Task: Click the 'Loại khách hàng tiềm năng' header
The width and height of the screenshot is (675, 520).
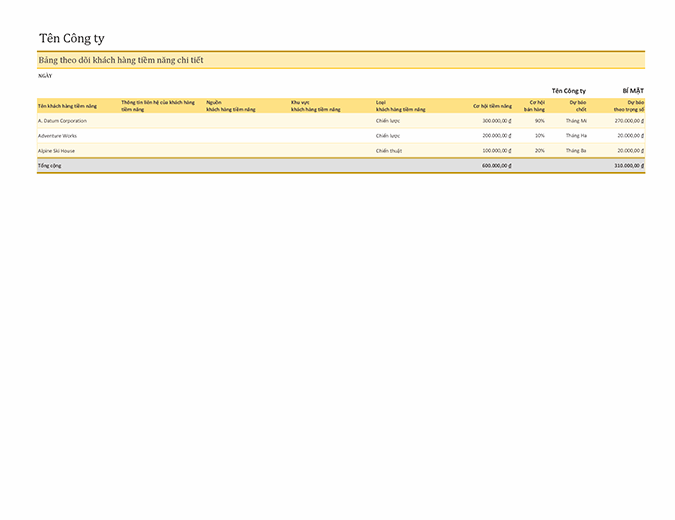Action: (400, 105)
